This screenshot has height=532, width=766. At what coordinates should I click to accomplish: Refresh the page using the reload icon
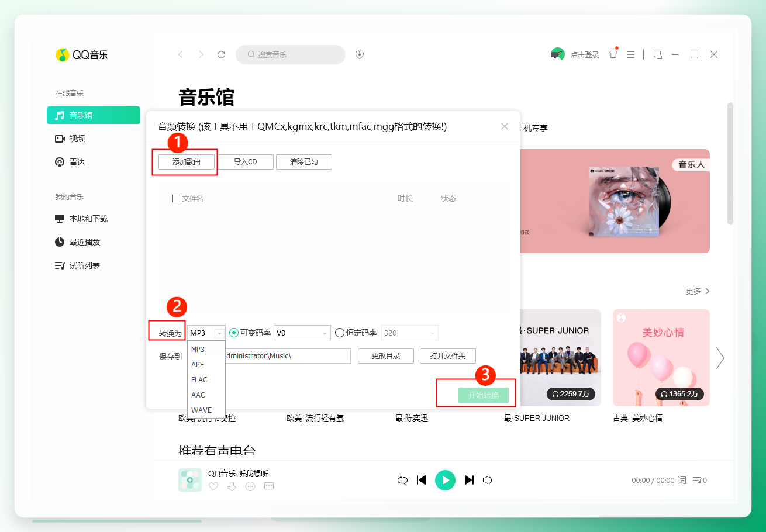(x=221, y=54)
